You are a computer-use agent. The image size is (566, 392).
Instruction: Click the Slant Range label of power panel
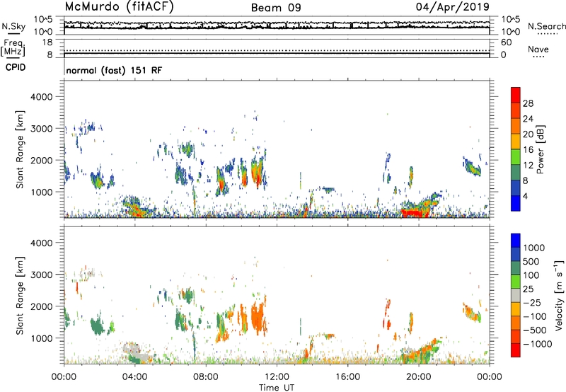[x=20, y=149]
